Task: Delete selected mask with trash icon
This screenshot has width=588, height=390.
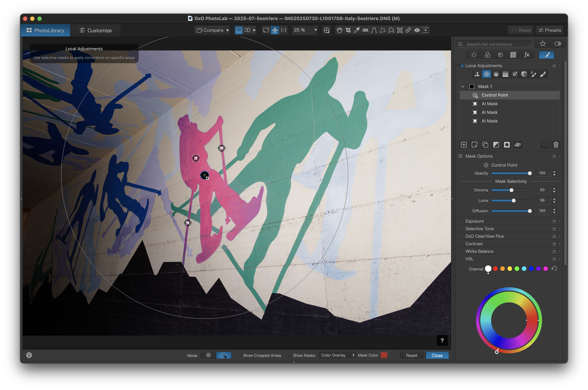Action: coord(556,145)
